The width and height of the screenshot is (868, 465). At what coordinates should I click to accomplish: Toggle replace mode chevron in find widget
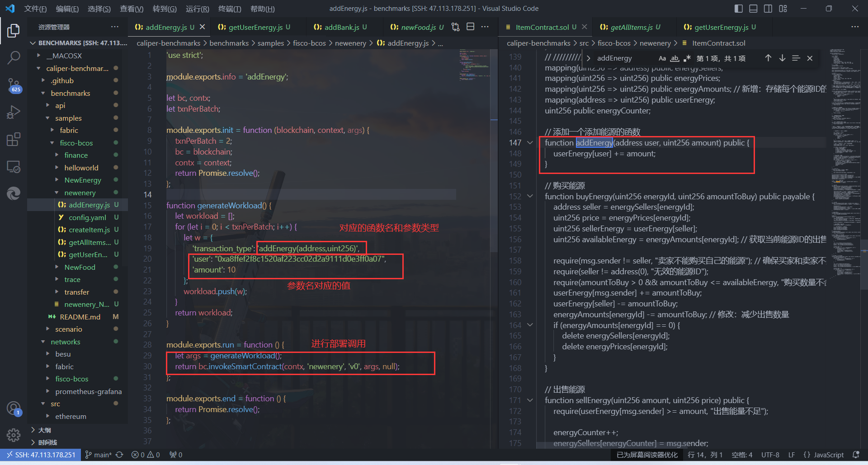point(588,58)
